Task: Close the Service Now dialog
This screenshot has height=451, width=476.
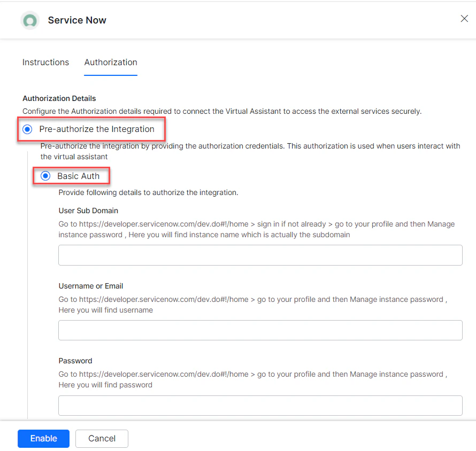Action: pos(464,18)
